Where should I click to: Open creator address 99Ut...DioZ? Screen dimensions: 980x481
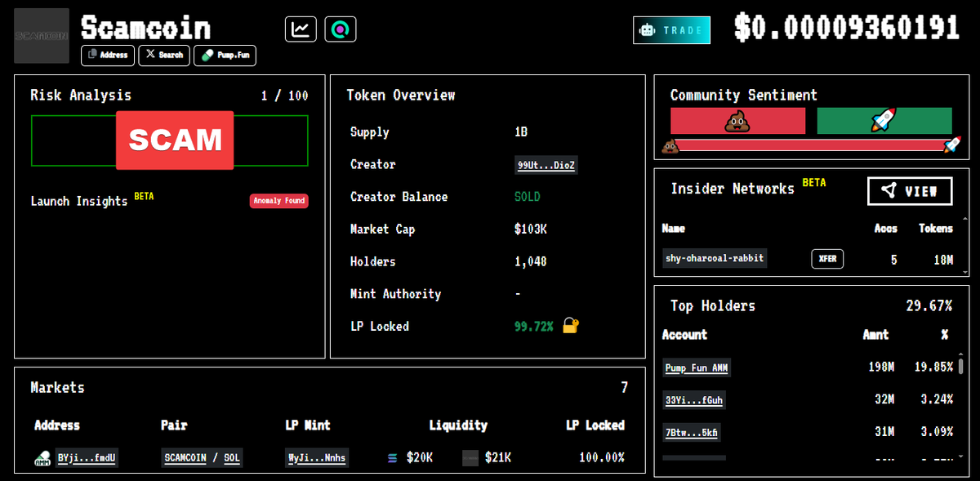pyautogui.click(x=546, y=165)
